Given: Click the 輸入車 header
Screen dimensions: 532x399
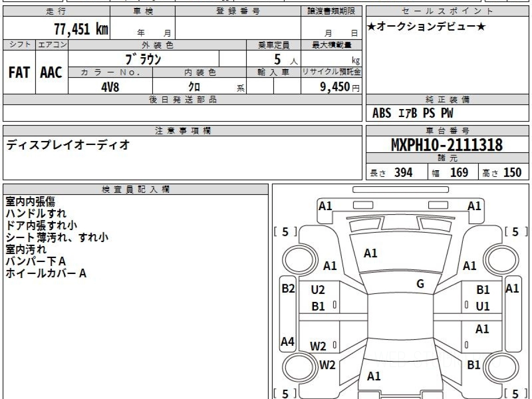Looking at the screenshot, I should (274, 72).
